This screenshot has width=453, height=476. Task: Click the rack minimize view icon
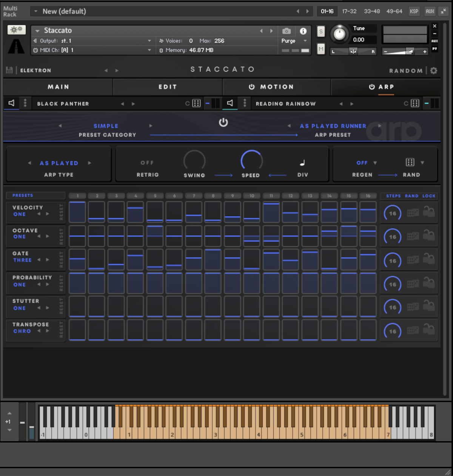pyautogui.click(x=443, y=11)
